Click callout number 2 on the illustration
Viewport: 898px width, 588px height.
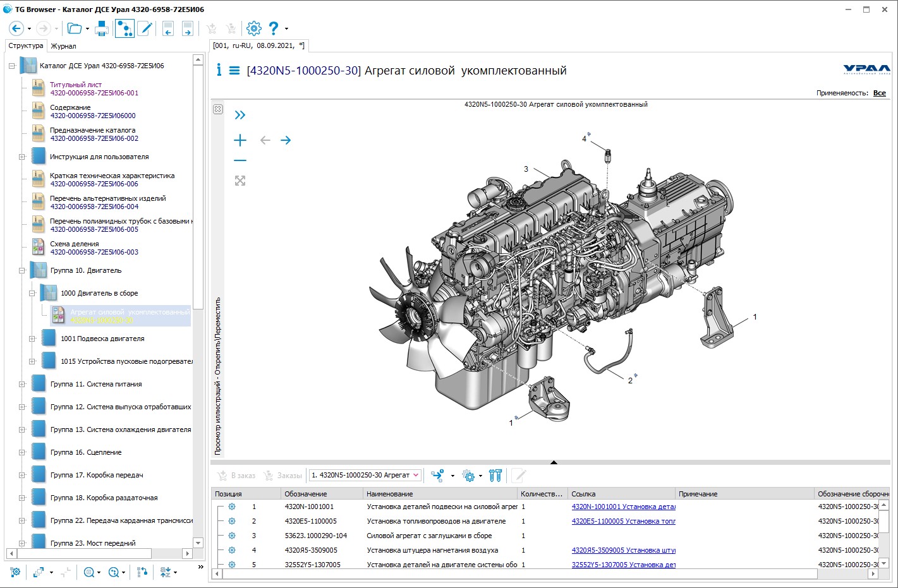[630, 380]
